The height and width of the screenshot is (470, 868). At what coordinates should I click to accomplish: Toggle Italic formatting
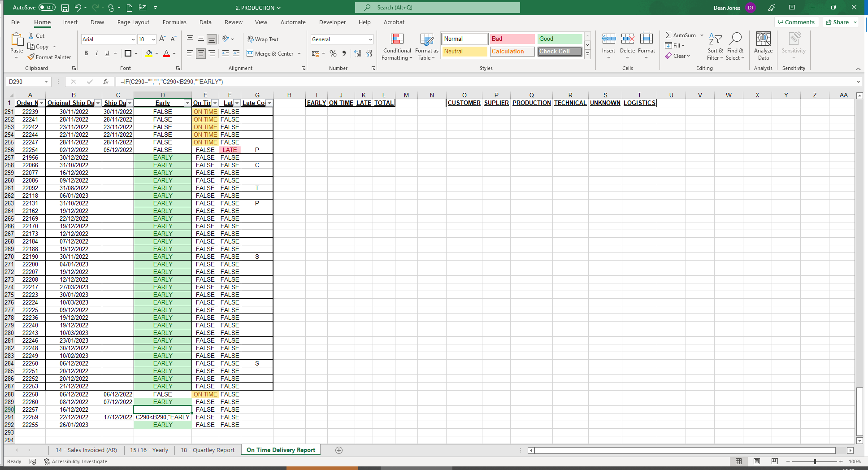(x=97, y=53)
